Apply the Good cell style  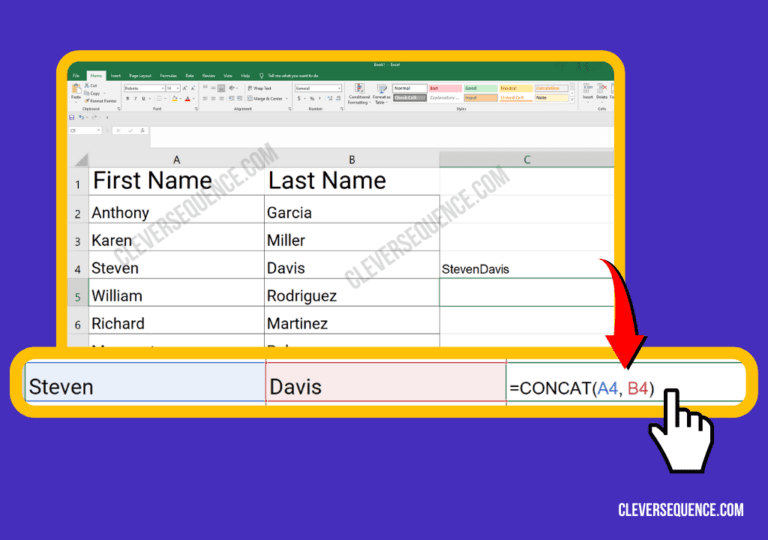tap(480, 88)
